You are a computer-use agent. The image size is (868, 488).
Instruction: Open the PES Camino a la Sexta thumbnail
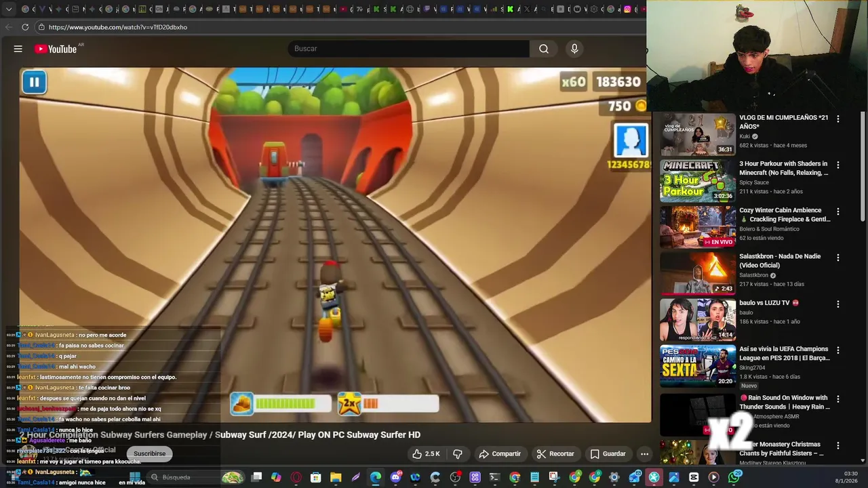pos(698,366)
